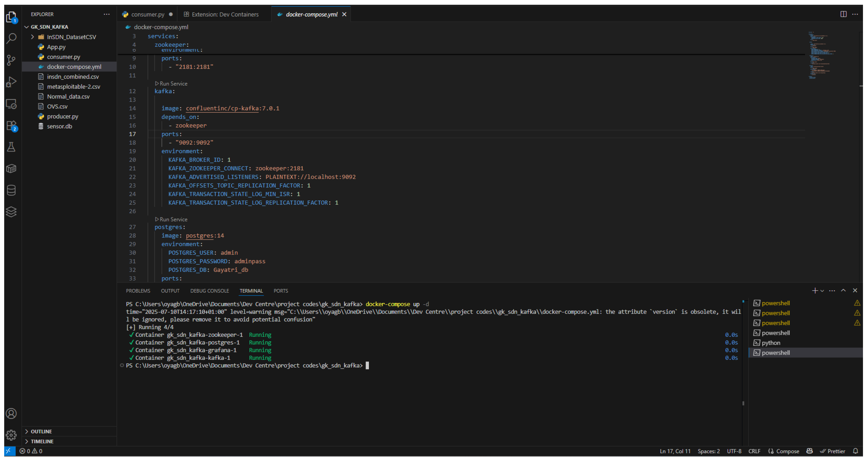868x461 pixels.
Task: Open the Search view icon
Action: coord(11,38)
